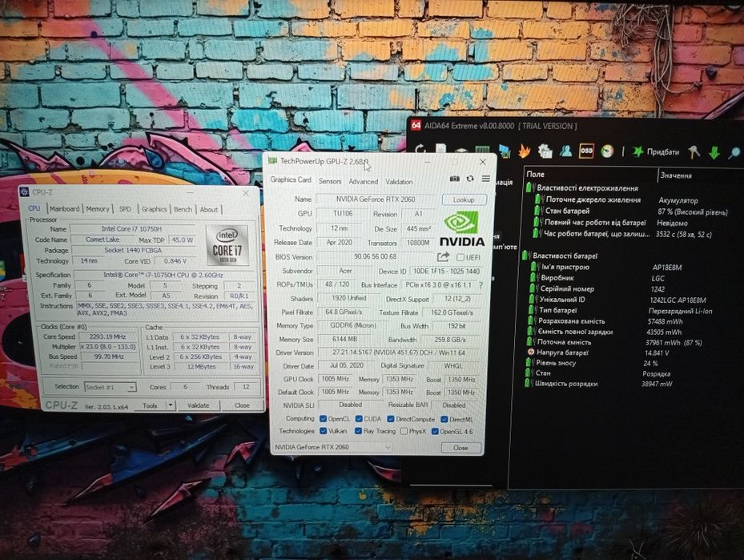Open GPU-Z hamburger menu
The image size is (744, 560).
coord(486,179)
